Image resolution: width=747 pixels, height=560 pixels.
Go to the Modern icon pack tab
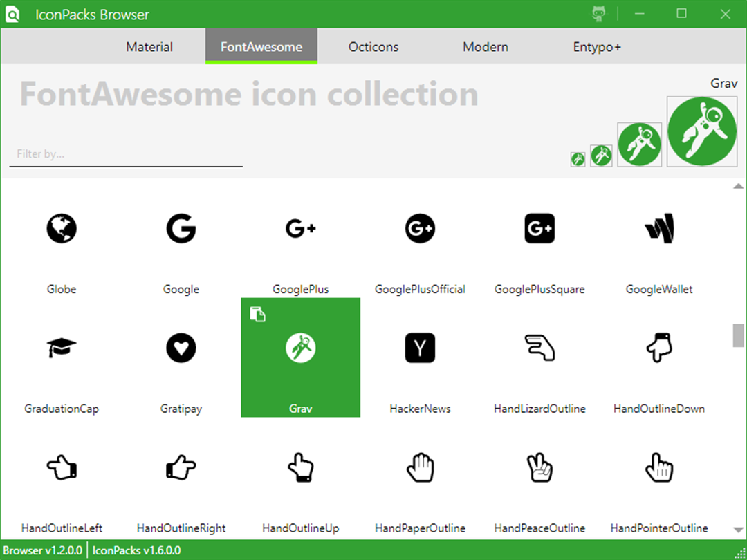pyautogui.click(x=486, y=47)
